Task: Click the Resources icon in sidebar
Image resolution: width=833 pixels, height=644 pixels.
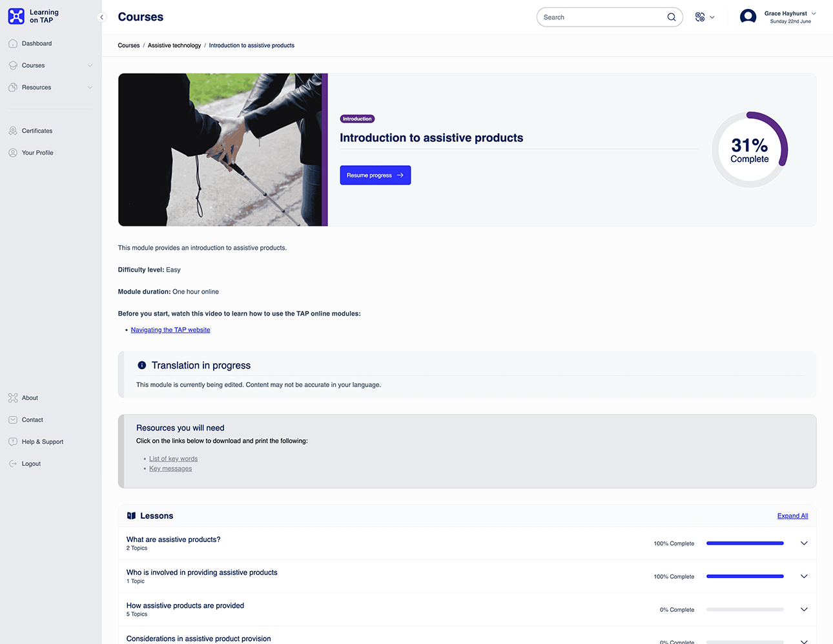Action: click(x=13, y=87)
